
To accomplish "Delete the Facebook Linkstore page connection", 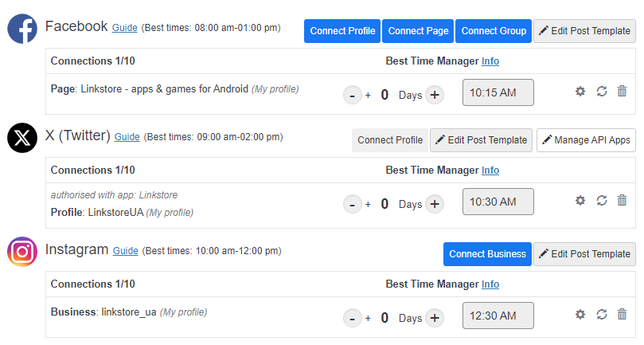I will tap(623, 92).
